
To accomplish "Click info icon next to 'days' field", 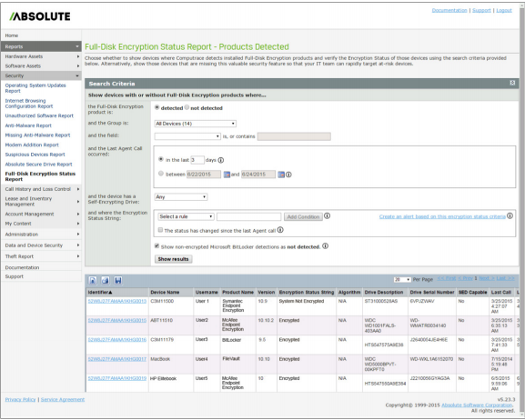I will coord(221,160).
